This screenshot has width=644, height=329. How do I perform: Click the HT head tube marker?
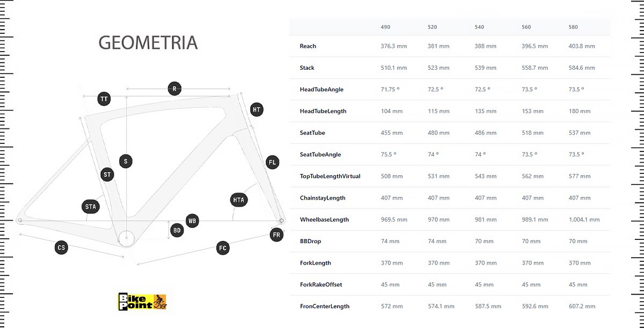coord(257,109)
